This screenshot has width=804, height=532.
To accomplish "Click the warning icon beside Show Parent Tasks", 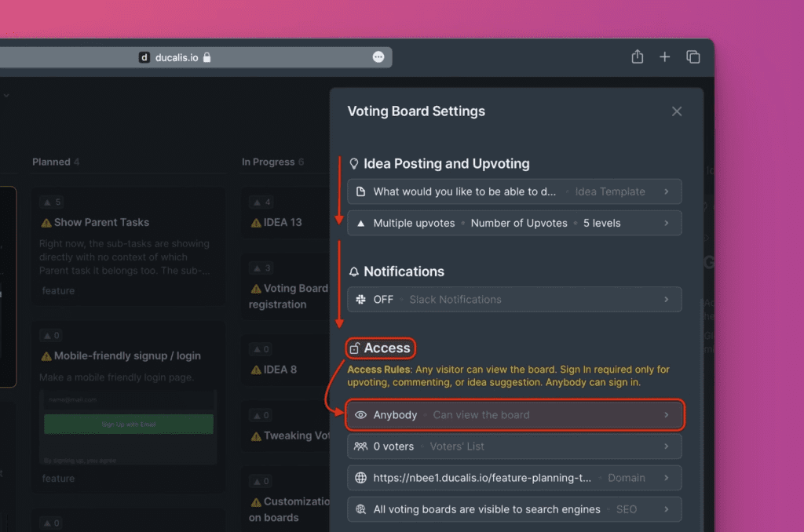I will 46,222.
